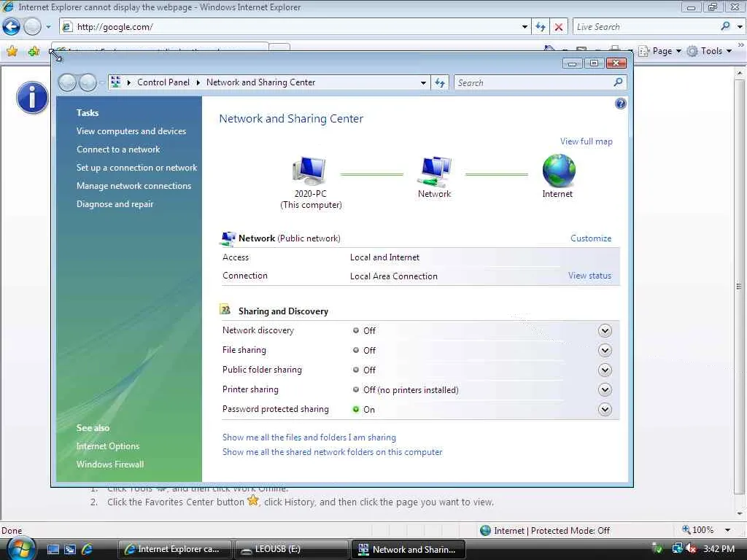Open the Live Search provider dropdown

[740, 27]
